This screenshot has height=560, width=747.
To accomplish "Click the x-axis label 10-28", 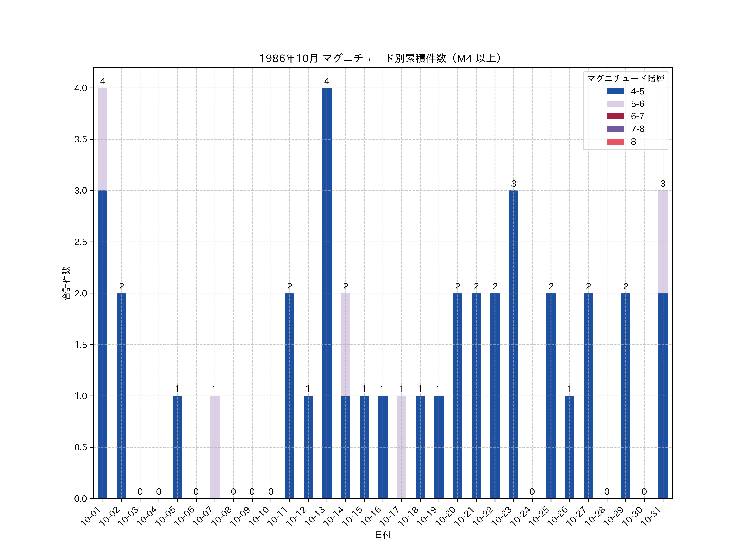I will coord(595,516).
